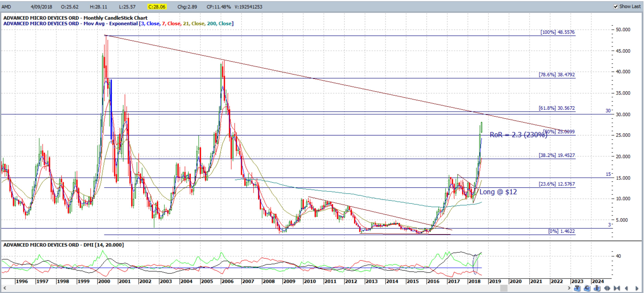Click the AMD ticker symbol label
Viewport: 644px width, 293px height.
(x=6, y=7)
